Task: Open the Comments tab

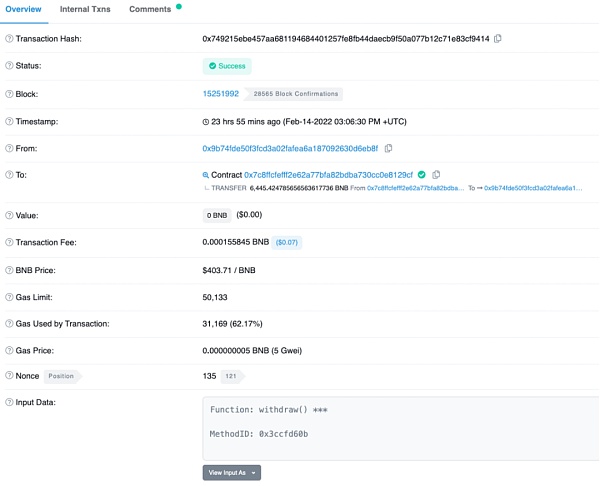Action: click(150, 9)
